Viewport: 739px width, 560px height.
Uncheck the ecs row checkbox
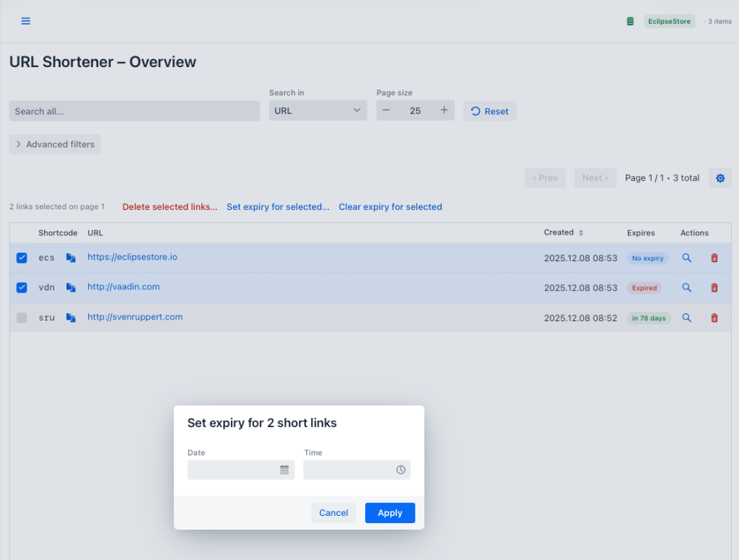[x=21, y=257]
